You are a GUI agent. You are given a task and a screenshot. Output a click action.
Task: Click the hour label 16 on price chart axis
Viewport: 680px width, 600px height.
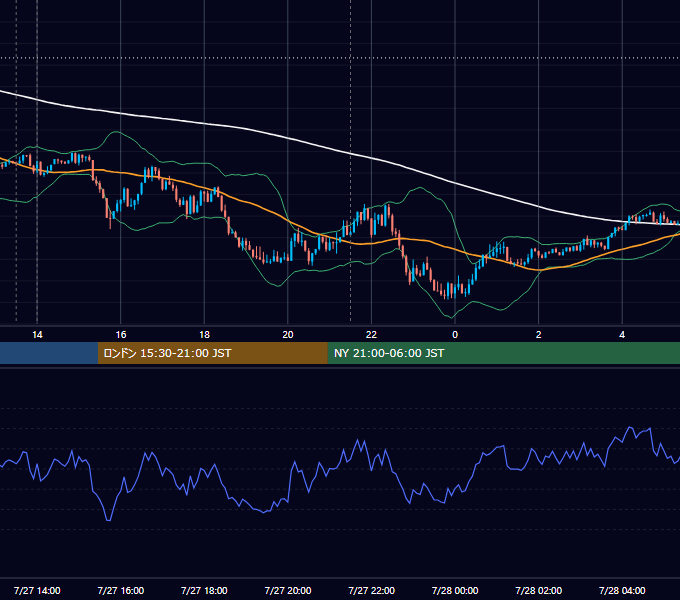(121, 335)
